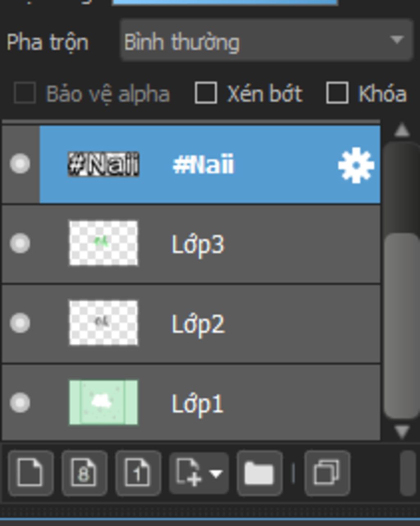Hide the Lớp1 layer
This screenshot has width=420, height=526.
[20, 402]
